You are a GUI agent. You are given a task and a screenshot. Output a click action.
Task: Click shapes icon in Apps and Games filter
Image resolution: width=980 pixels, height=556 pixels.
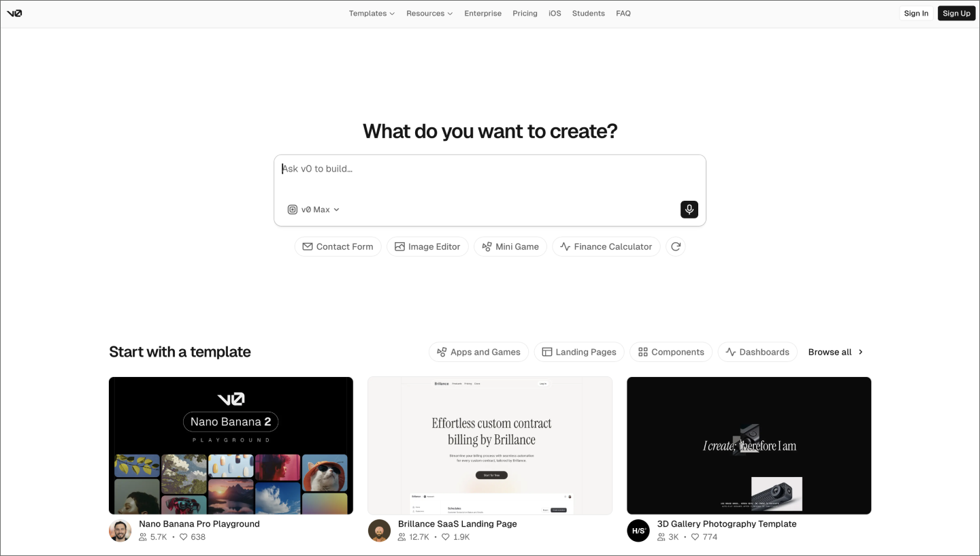pyautogui.click(x=442, y=352)
